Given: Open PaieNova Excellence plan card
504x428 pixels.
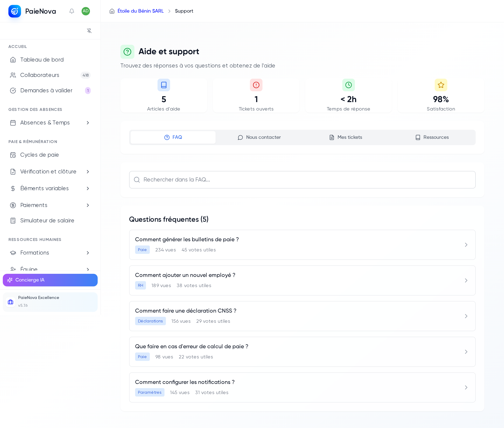Looking at the screenshot, I should point(50,302).
